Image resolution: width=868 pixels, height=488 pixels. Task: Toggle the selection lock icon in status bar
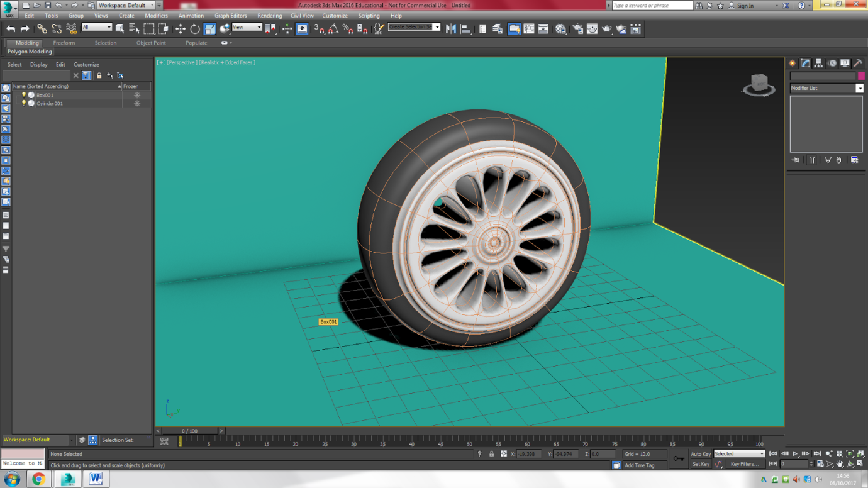tap(491, 453)
